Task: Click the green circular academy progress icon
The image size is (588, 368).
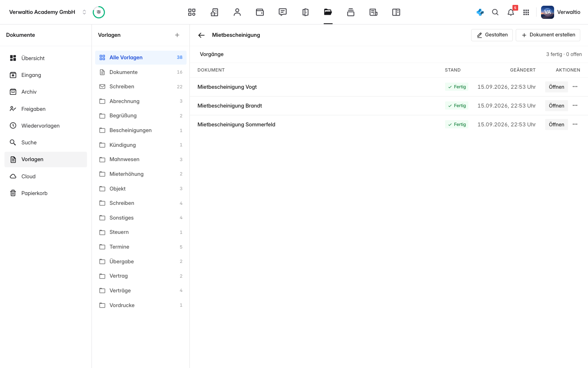Action: 99,12
